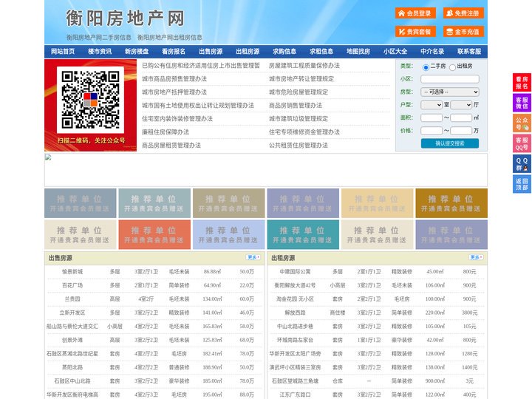Click the QR code image
Image resolution: width=532 pixels, height=399 pixels.
[x=90, y=100]
